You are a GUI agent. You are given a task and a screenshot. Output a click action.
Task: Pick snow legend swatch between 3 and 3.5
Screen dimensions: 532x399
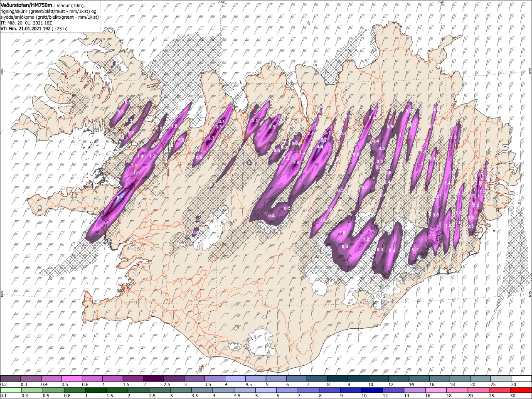(x=195, y=379)
